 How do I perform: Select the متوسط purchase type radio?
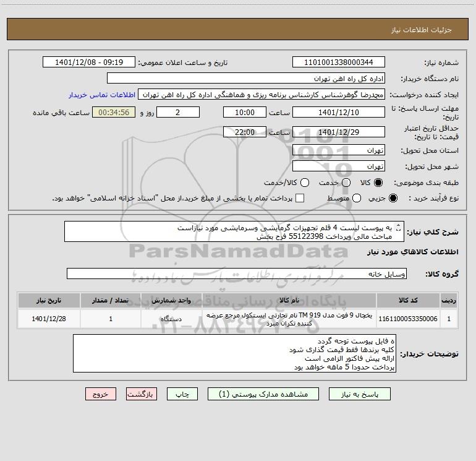357,198
